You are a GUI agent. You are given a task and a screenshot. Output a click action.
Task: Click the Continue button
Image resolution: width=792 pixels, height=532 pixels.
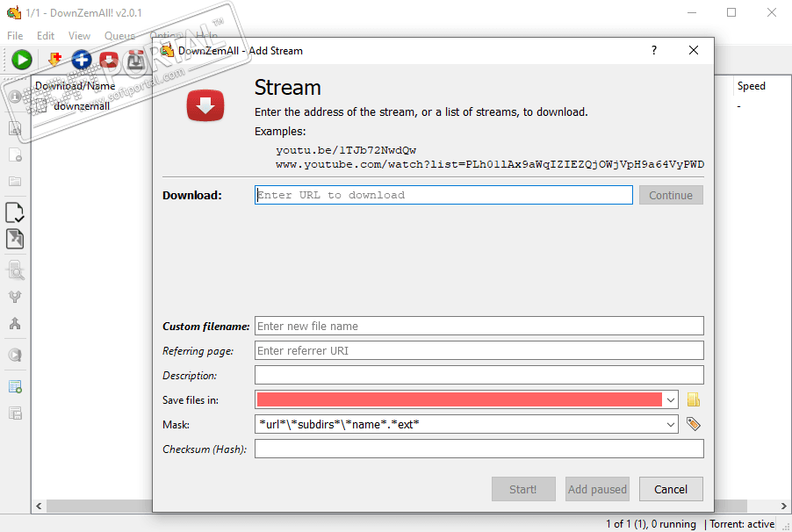[x=671, y=195]
